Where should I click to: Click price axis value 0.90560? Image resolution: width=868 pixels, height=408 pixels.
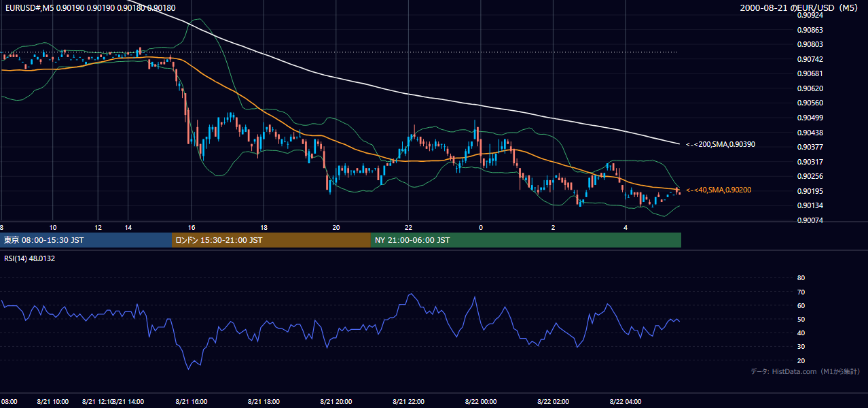click(x=809, y=103)
